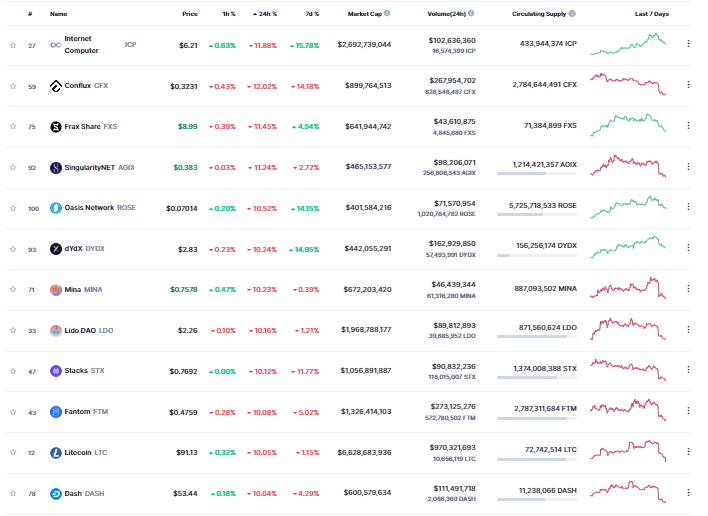
Task: Open Internet Computer 7-day sparkline chart
Action: point(628,44)
